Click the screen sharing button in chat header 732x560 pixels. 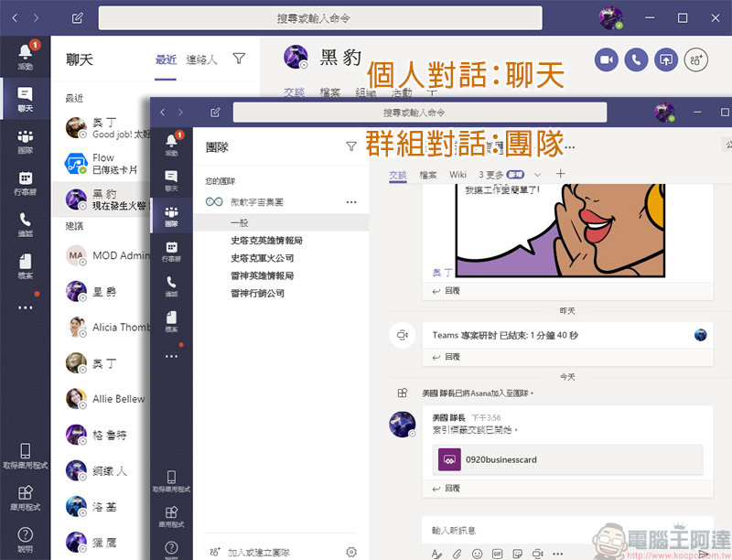tap(666, 59)
